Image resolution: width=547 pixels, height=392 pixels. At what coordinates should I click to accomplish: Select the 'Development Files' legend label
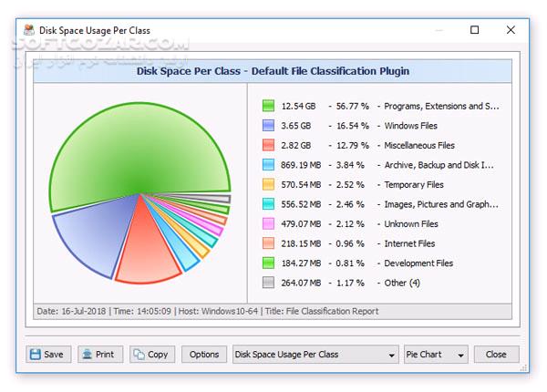pos(418,263)
